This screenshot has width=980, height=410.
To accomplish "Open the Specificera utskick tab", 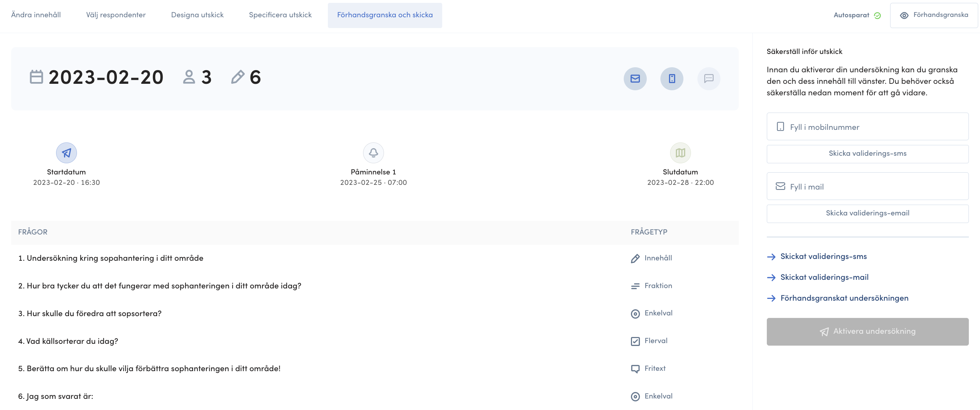I will [280, 15].
